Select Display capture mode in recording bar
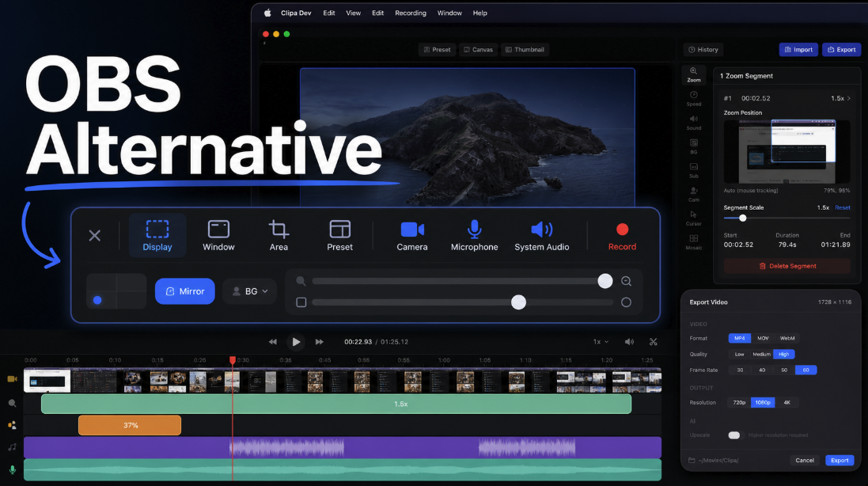Image resolution: width=868 pixels, height=486 pixels. point(157,235)
